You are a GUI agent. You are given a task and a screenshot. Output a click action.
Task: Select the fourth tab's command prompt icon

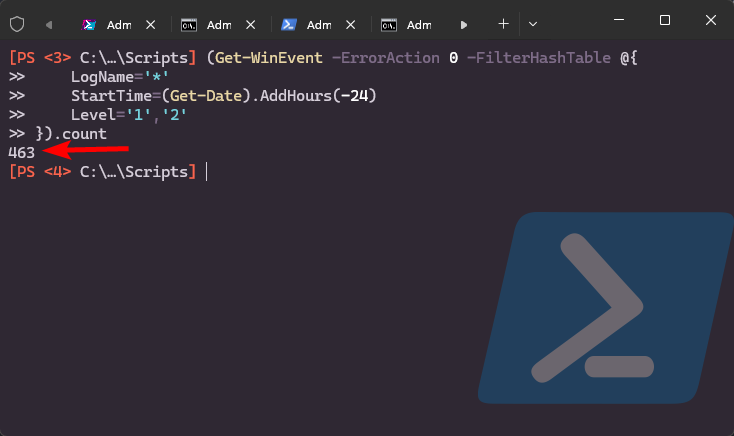point(389,25)
